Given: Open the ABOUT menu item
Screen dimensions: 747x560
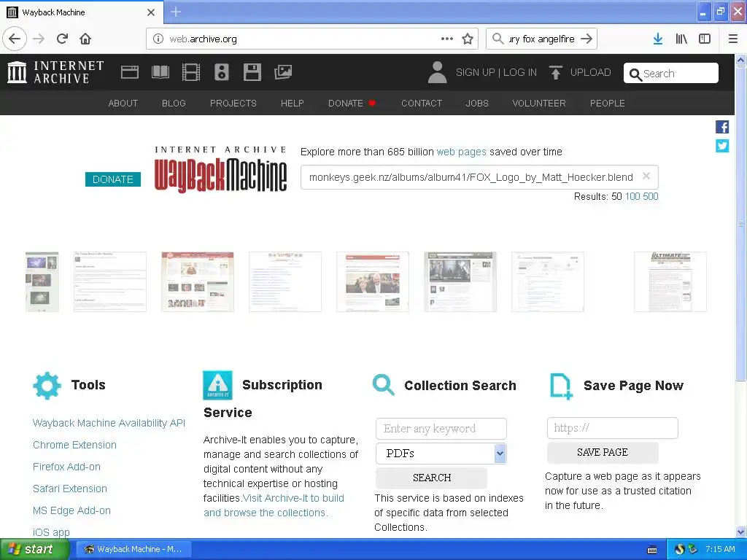Looking at the screenshot, I should click(123, 104).
